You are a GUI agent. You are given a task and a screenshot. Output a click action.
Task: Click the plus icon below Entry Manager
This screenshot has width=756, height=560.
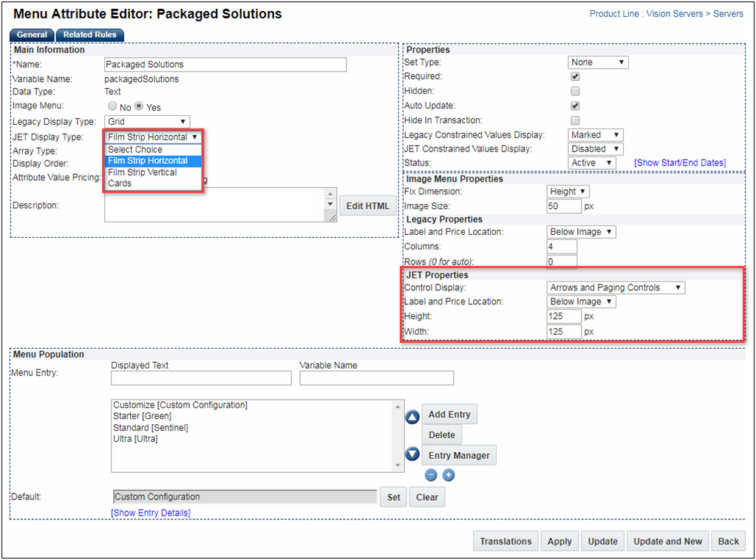click(x=448, y=475)
